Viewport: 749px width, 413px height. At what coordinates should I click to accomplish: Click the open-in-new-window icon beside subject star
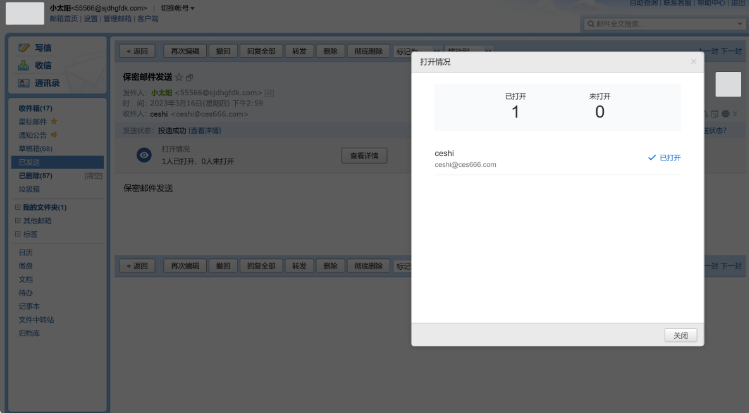pos(190,77)
